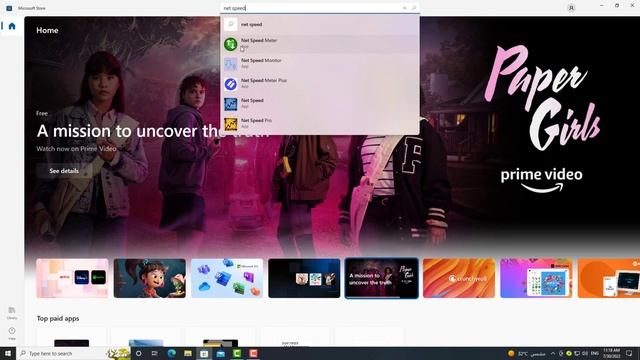Click the green Net Speed Meter app icon
The image size is (640, 360).
(x=231, y=44)
